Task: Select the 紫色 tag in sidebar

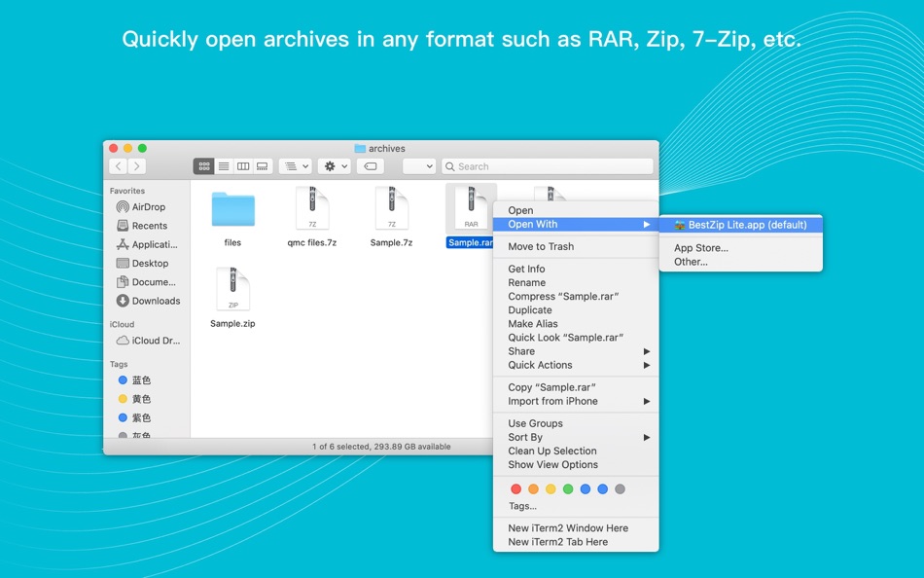Action: tap(135, 417)
